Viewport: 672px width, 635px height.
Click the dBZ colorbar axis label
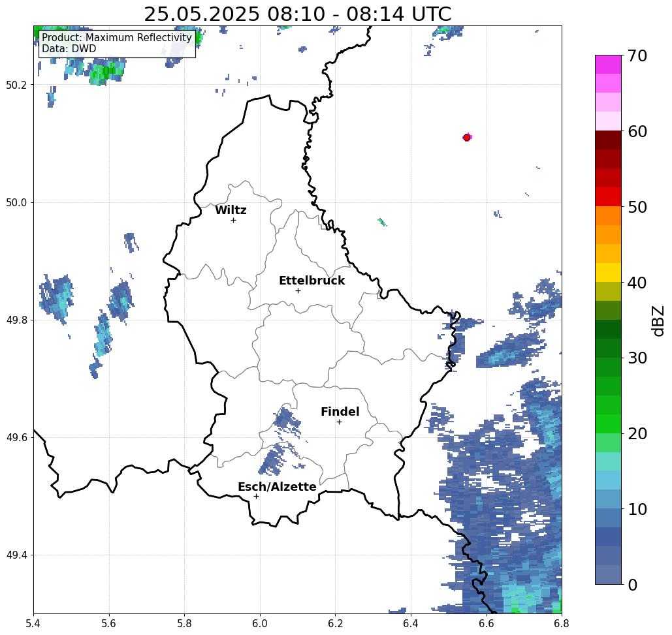click(x=658, y=320)
